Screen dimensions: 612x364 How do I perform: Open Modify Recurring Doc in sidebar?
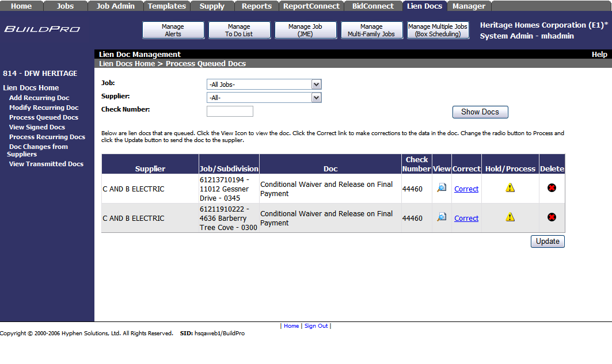(x=44, y=108)
